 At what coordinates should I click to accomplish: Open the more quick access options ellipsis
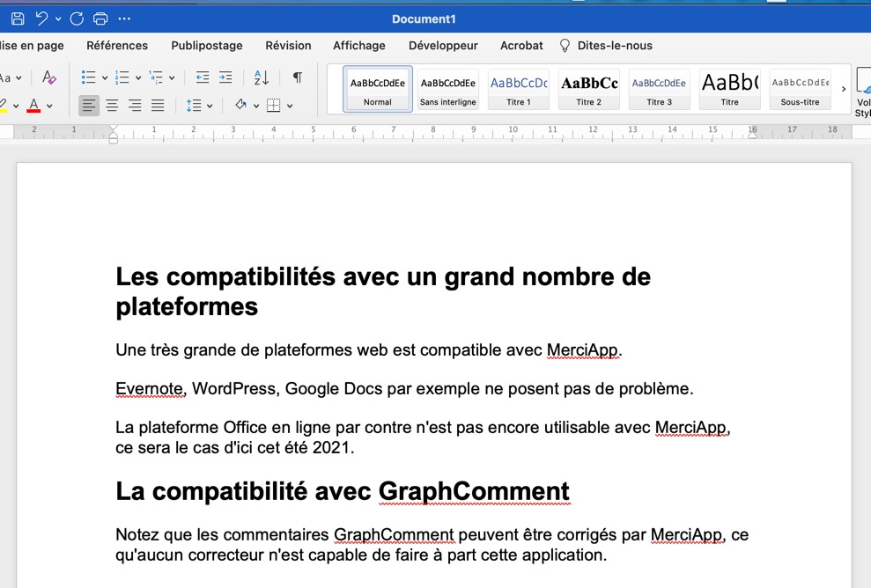click(x=124, y=18)
